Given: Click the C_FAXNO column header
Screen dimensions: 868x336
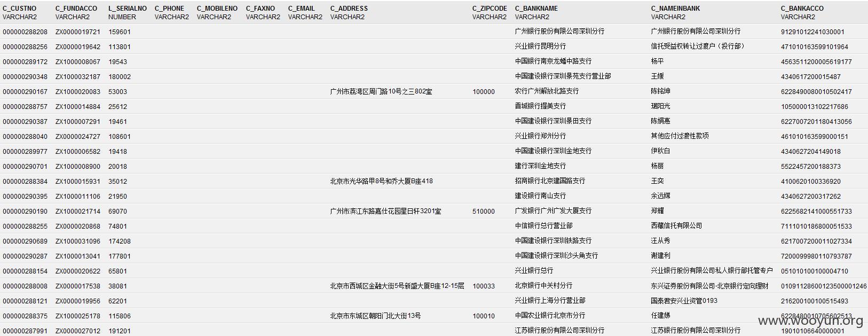Looking at the screenshot, I should 261,9.
